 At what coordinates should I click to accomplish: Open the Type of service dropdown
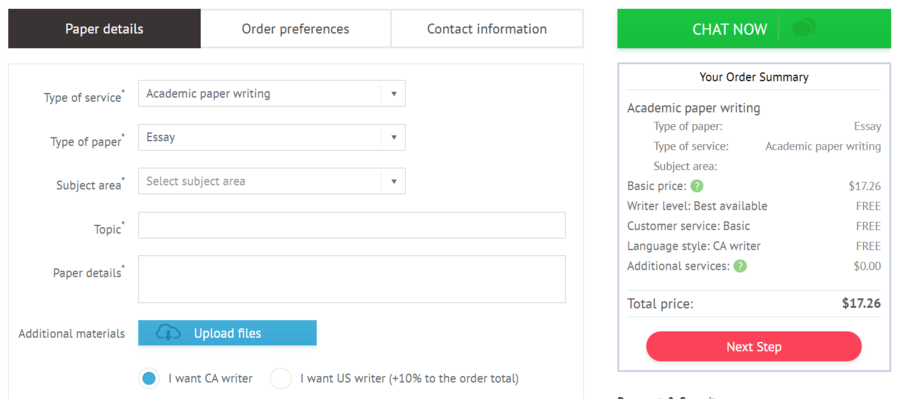pyautogui.click(x=271, y=94)
